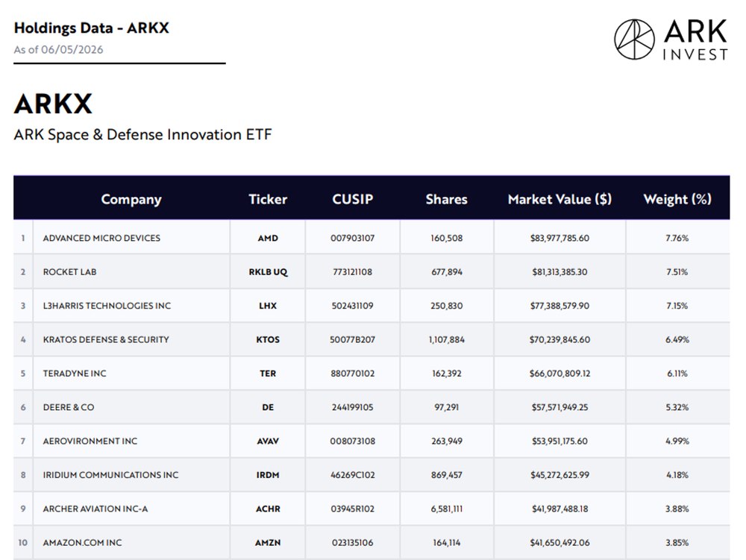Select the Weight (%) column header
The height and width of the screenshot is (560, 746).
(x=677, y=199)
